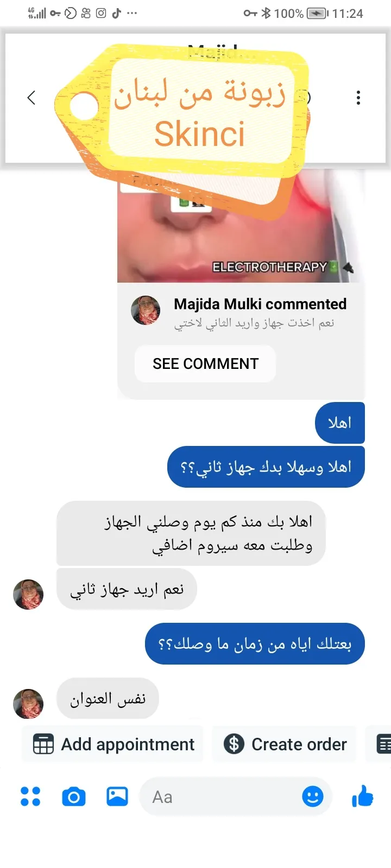
Task: Open the partially visible third quick action
Action: coord(380,744)
